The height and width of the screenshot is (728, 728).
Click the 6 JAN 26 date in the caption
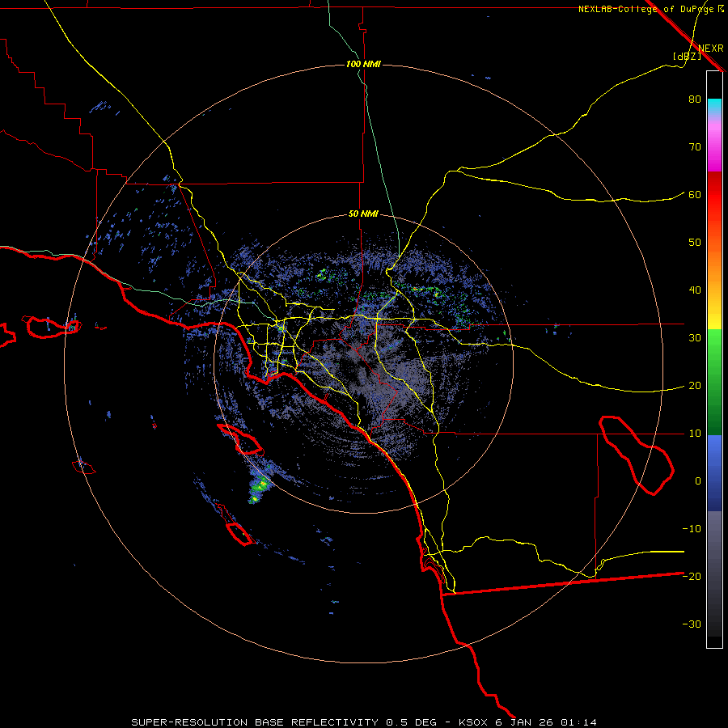coord(526,722)
